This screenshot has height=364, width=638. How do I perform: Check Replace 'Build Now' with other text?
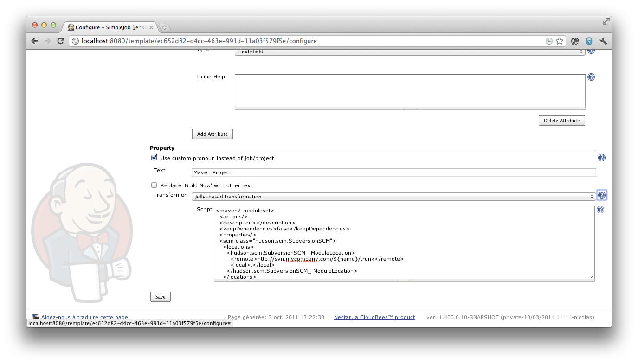click(154, 185)
